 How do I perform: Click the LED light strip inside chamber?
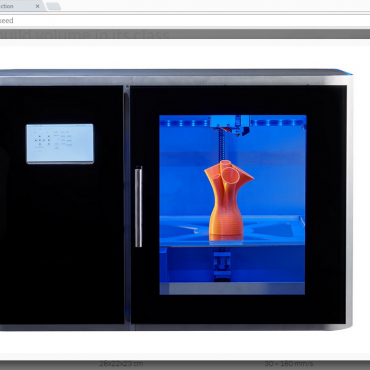(278, 123)
